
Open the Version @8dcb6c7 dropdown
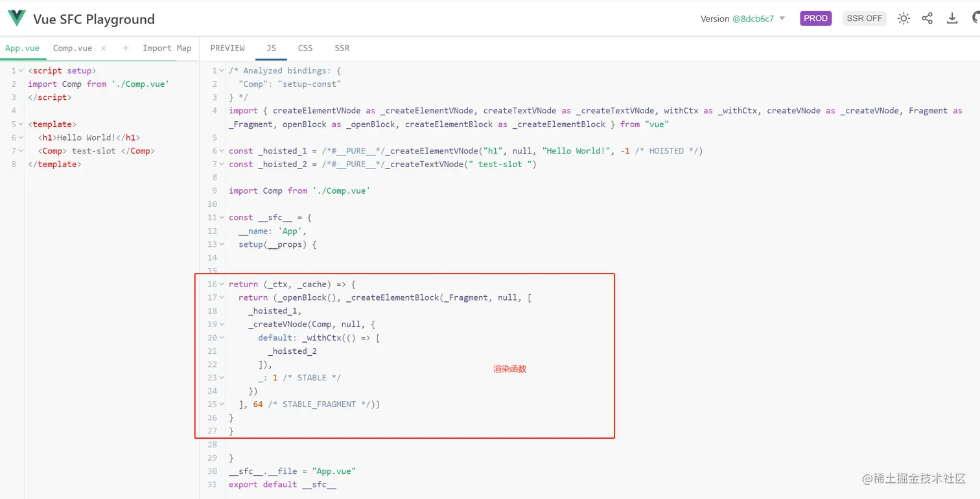point(743,19)
